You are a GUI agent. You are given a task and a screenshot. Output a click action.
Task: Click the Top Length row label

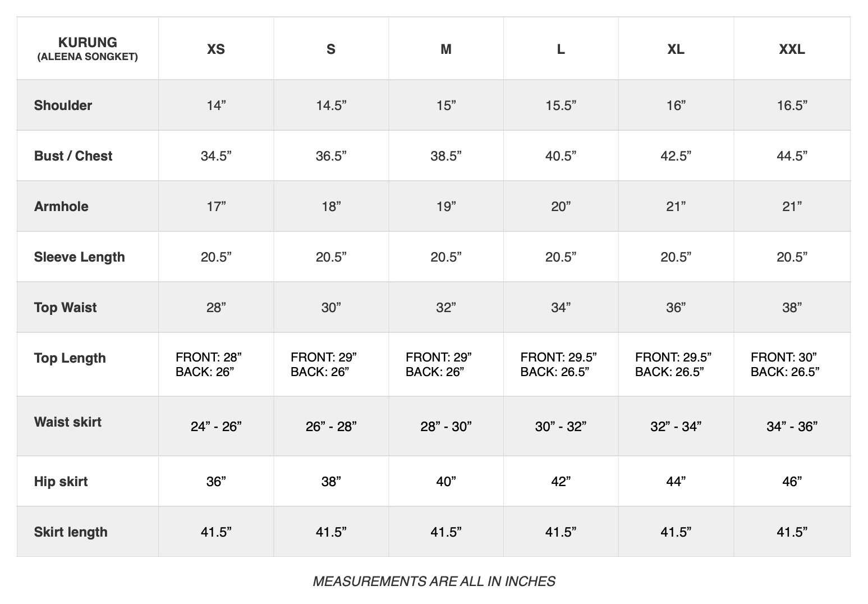[x=70, y=358]
